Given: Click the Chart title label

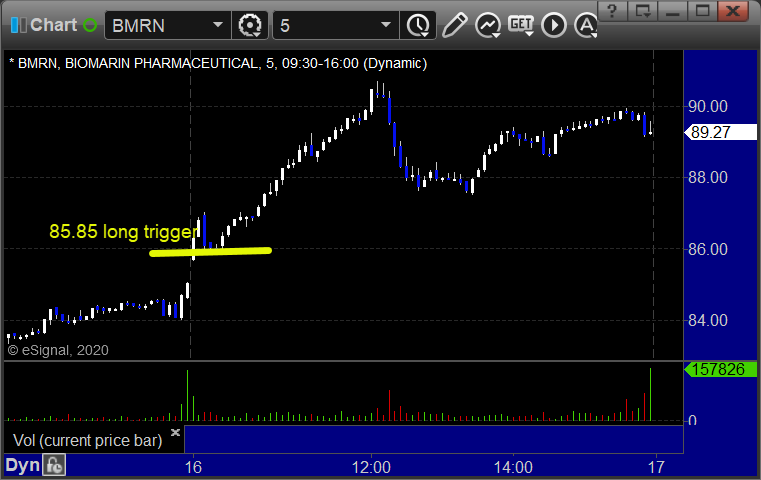Looking at the screenshot, I should coord(53,25).
